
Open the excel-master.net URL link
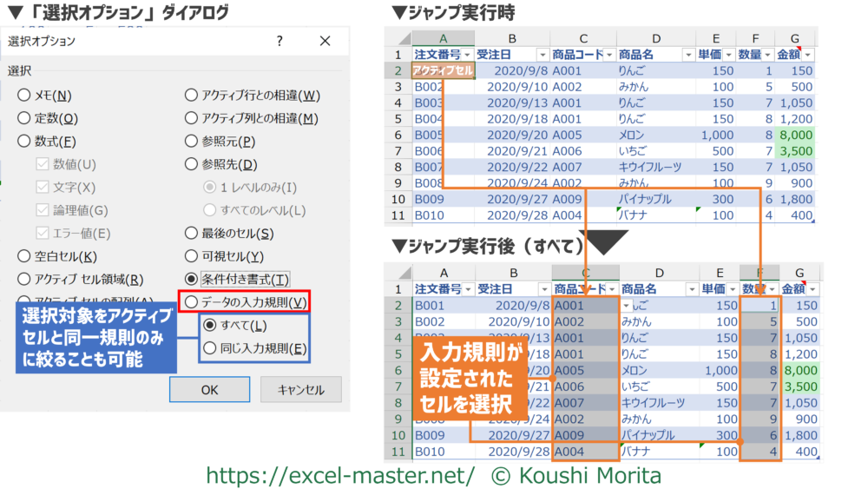pyautogui.click(x=339, y=474)
